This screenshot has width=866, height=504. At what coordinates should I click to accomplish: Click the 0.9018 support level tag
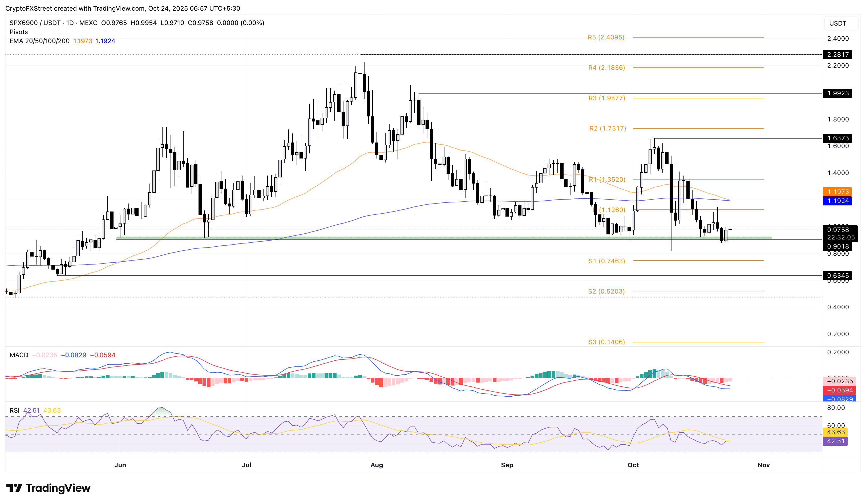pos(837,246)
